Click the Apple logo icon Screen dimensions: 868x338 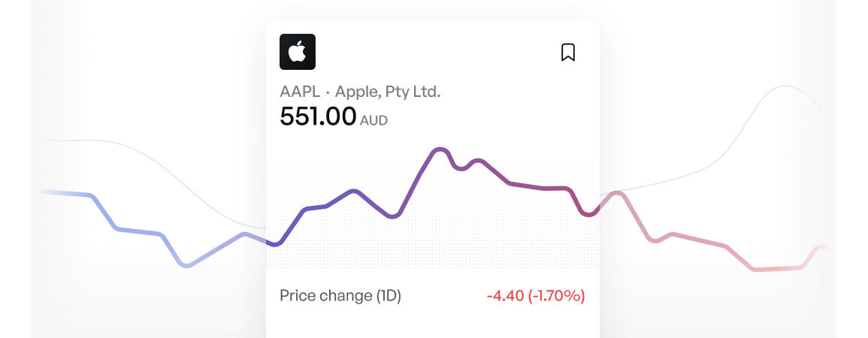point(298,53)
